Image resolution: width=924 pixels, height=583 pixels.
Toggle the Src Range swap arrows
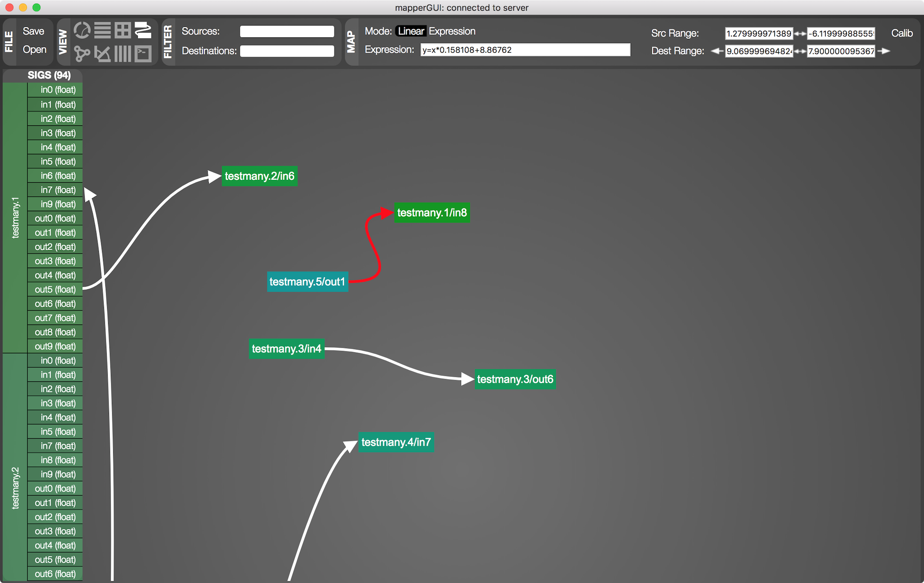click(x=800, y=34)
